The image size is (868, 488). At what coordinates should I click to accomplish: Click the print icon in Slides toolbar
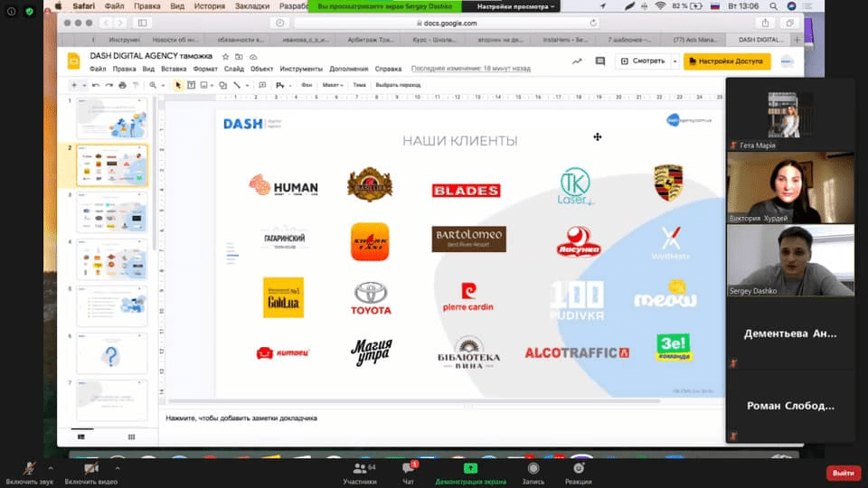click(122, 85)
